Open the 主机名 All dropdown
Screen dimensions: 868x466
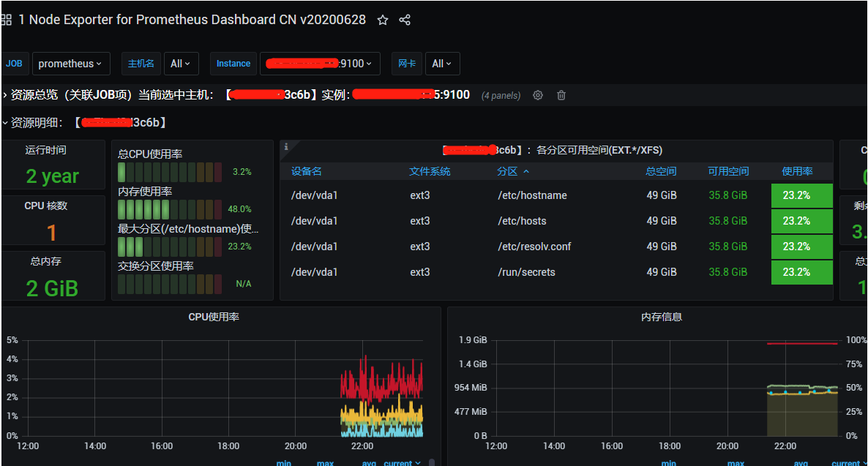pyautogui.click(x=181, y=64)
